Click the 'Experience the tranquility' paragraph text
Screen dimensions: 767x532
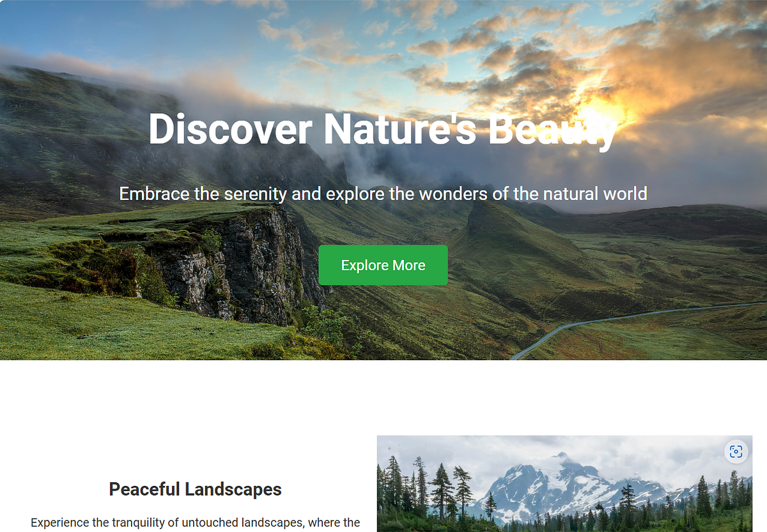(195, 523)
